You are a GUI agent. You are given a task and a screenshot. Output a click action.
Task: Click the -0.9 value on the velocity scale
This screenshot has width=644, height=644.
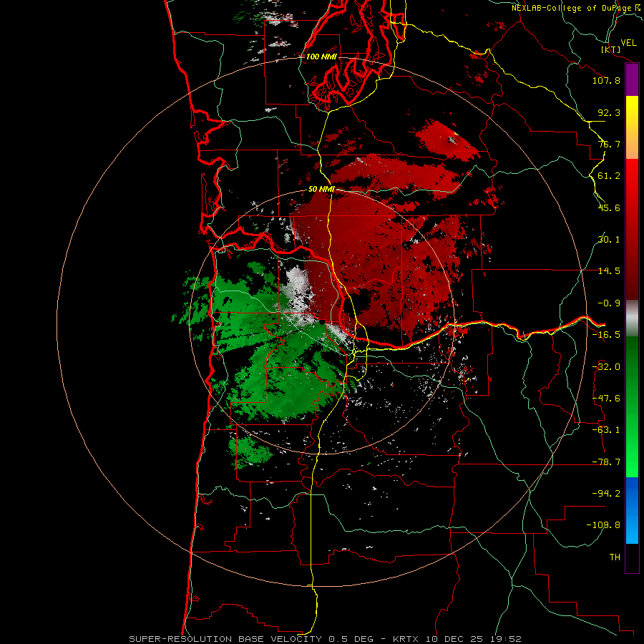click(x=609, y=303)
